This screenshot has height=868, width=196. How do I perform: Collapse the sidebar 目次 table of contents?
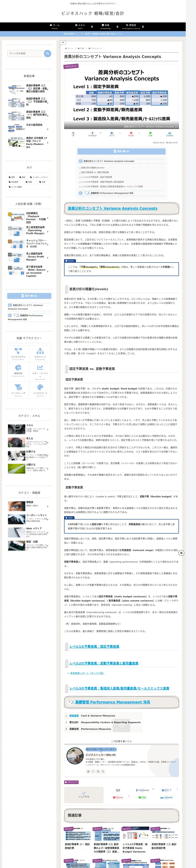29,296
